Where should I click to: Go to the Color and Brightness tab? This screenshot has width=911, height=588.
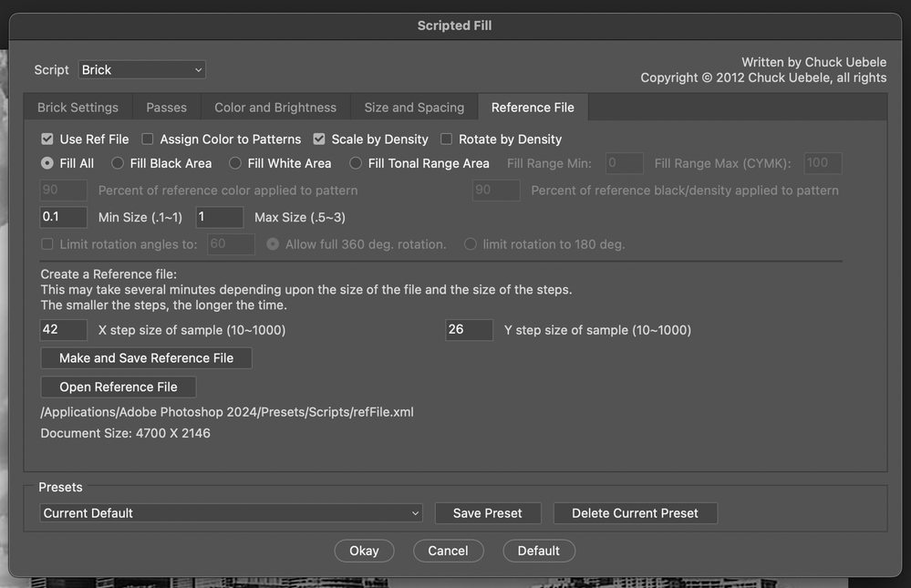click(274, 107)
